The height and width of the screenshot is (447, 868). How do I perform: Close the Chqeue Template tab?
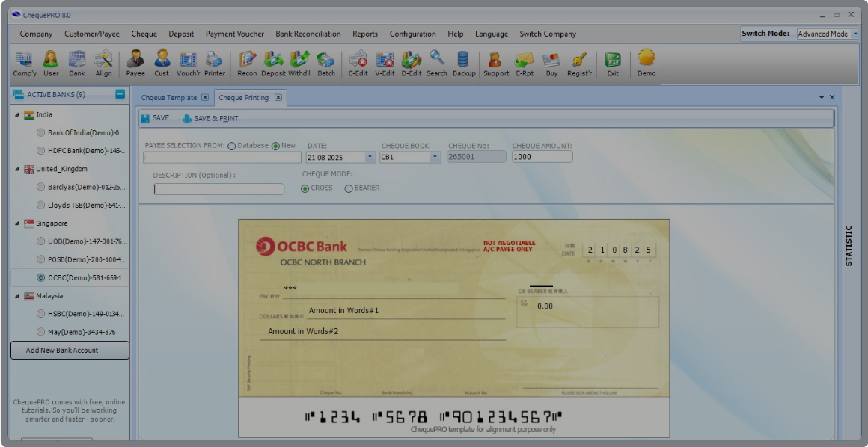(x=205, y=97)
